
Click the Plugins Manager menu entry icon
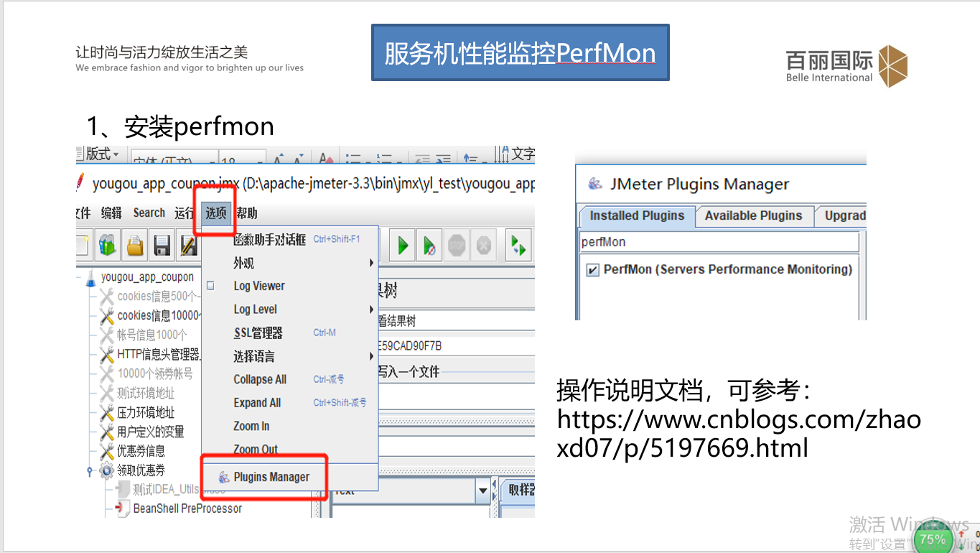[225, 477]
